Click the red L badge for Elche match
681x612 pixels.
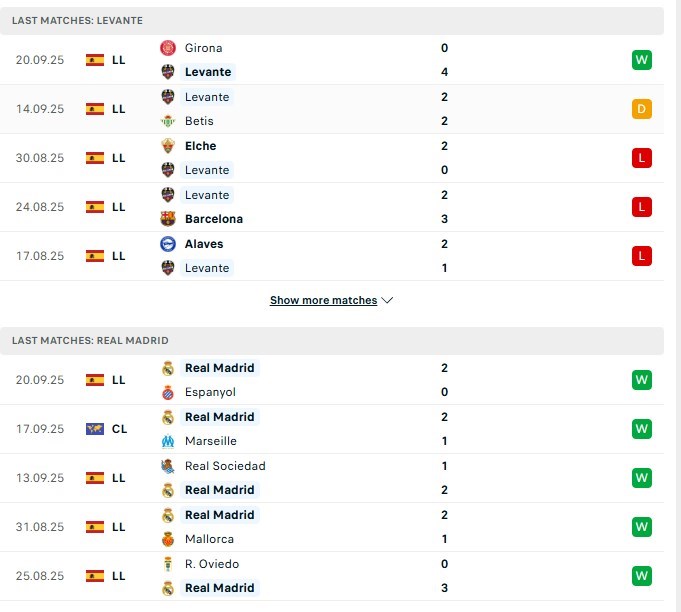tap(641, 158)
